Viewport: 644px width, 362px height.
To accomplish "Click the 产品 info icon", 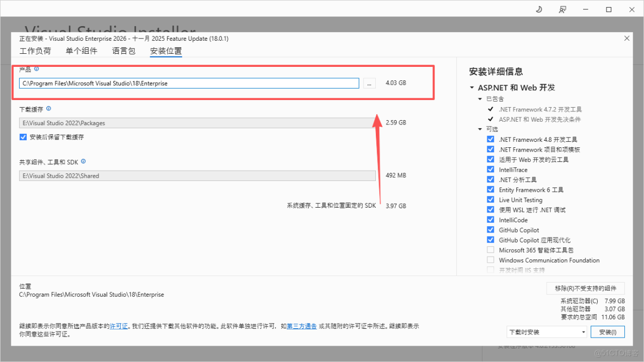I will 36,69.
